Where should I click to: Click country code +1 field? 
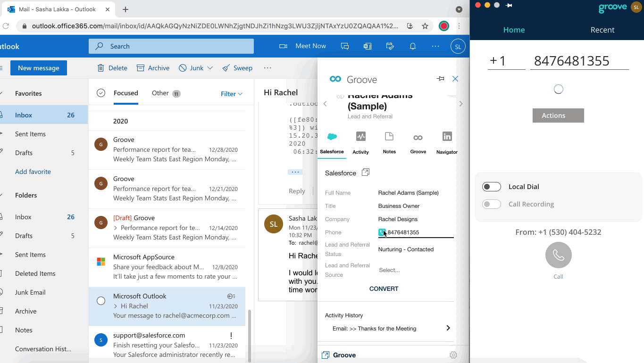tap(506, 61)
